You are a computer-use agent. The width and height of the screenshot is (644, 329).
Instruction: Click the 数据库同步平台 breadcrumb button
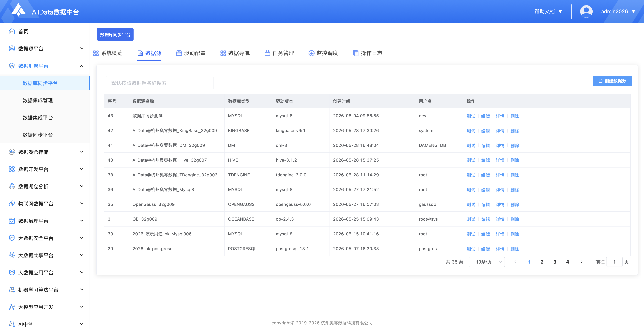(115, 34)
